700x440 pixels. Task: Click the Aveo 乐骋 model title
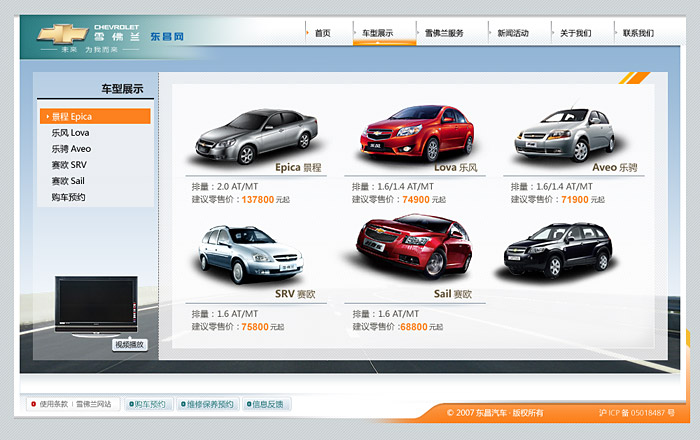[x=615, y=167]
